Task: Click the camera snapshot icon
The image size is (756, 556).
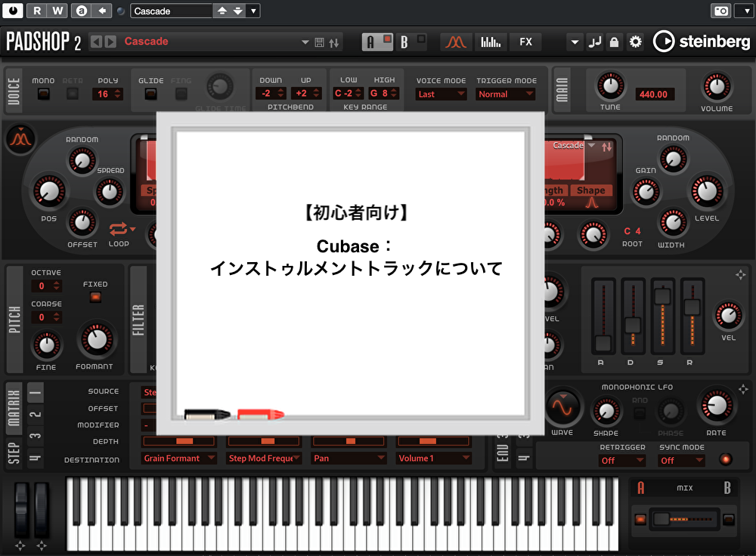Action: 721,11
